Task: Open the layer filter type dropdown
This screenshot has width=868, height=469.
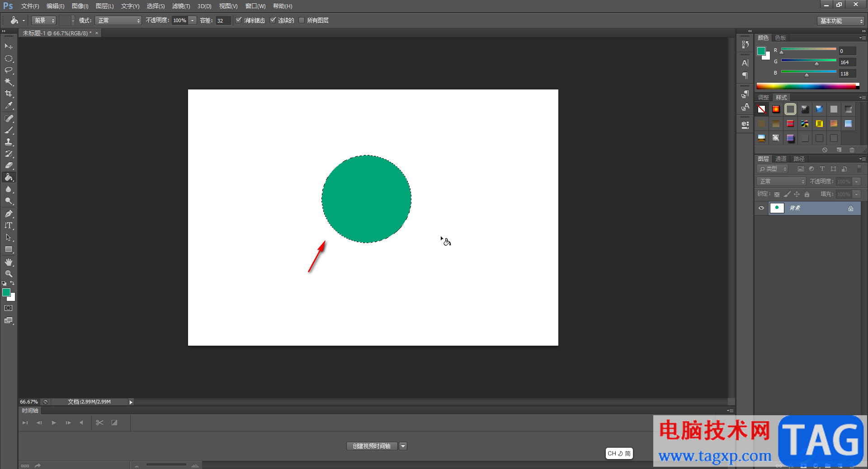Action: point(773,169)
